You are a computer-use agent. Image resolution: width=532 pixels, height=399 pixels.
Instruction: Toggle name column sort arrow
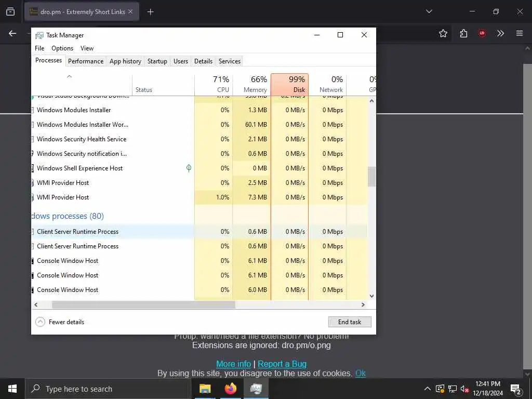click(69, 76)
